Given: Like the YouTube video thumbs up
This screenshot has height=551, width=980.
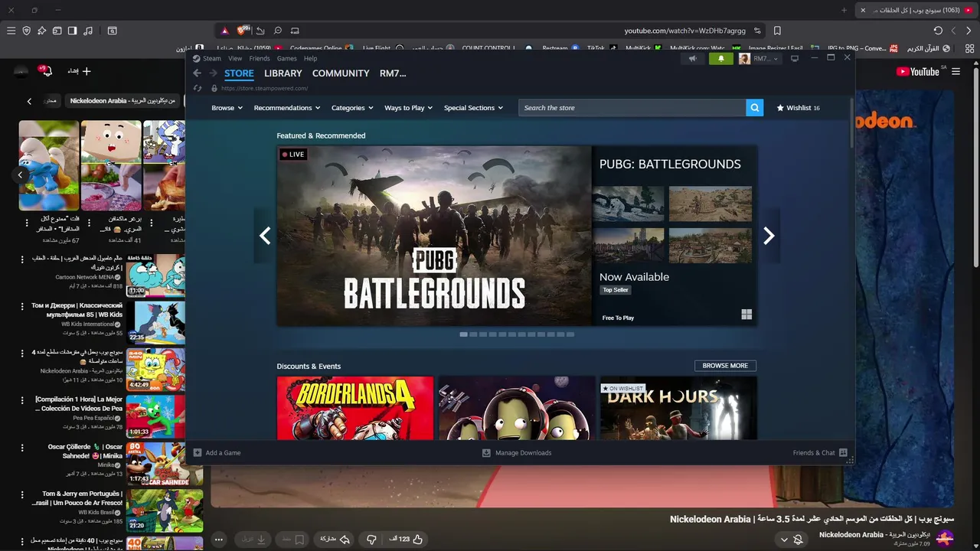Looking at the screenshot, I should 418,540.
